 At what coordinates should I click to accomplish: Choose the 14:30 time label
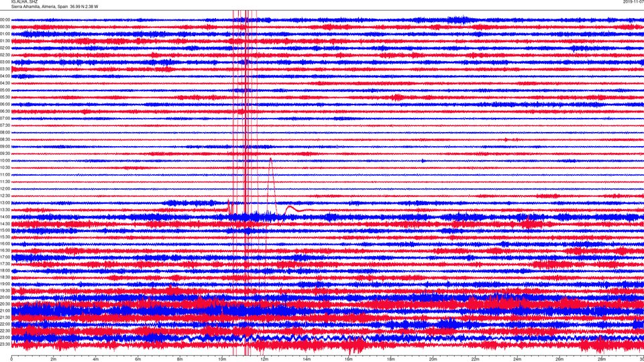pyautogui.click(x=5, y=224)
